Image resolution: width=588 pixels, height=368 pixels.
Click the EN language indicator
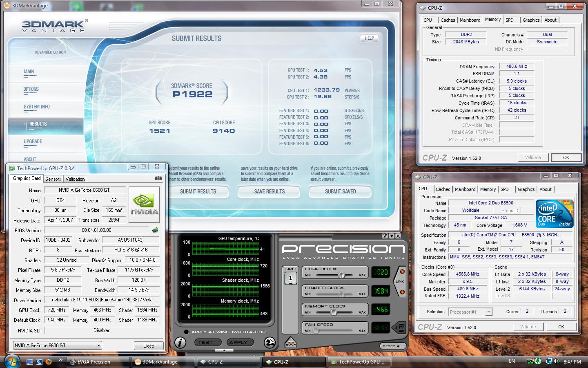(x=512, y=361)
